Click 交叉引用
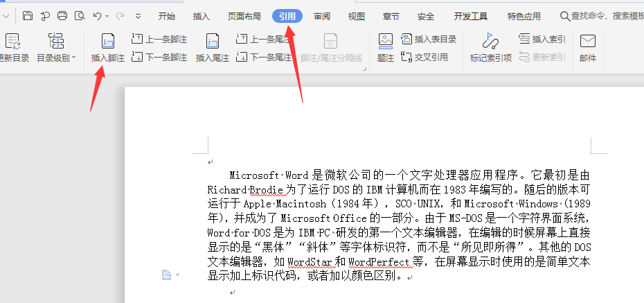Image resolution: width=644 pixels, height=303 pixels. coord(424,57)
